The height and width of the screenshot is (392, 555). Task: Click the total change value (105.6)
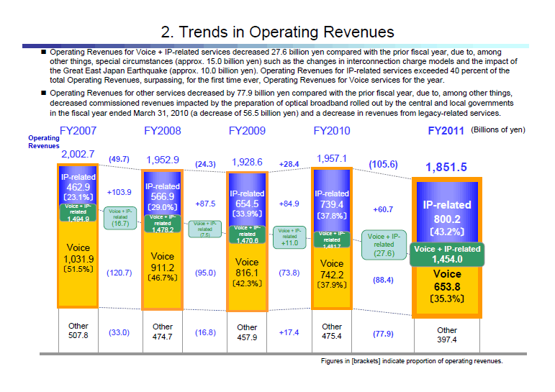(x=384, y=164)
